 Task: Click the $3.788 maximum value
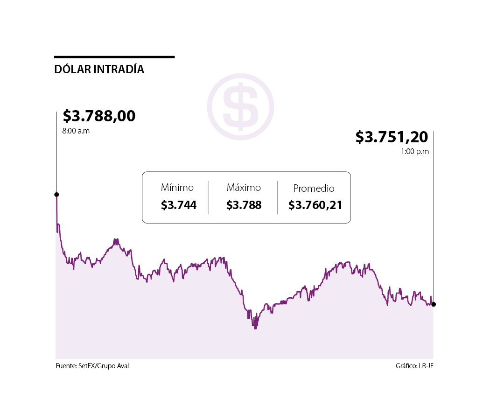(244, 205)
